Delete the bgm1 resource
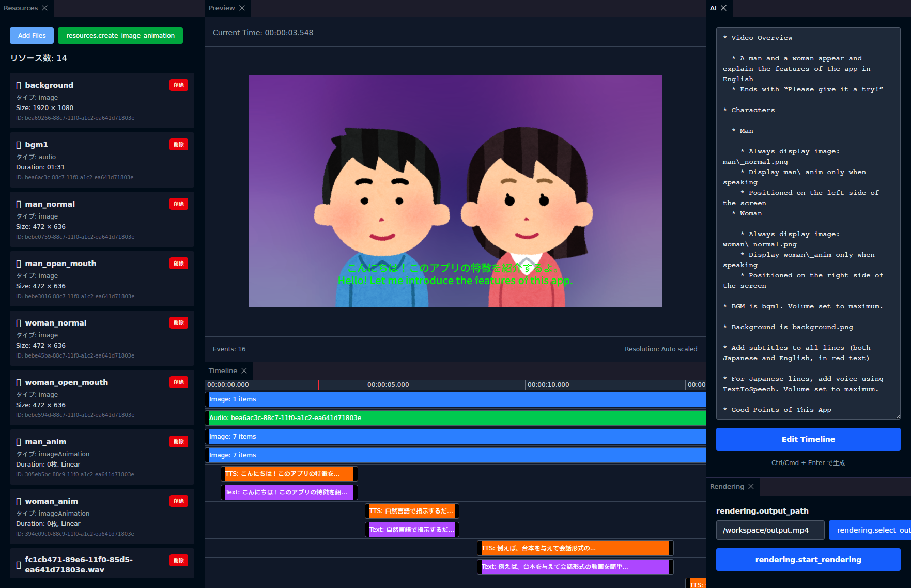Image resolution: width=911 pixels, height=588 pixels. [179, 144]
